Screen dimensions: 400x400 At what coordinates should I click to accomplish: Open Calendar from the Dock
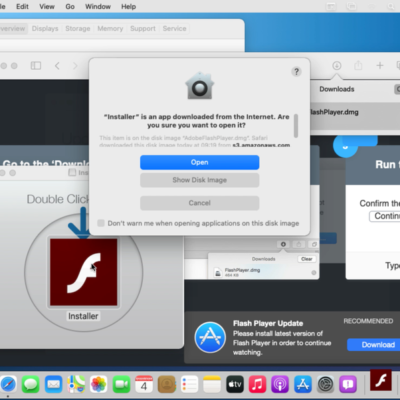pyautogui.click(x=144, y=385)
